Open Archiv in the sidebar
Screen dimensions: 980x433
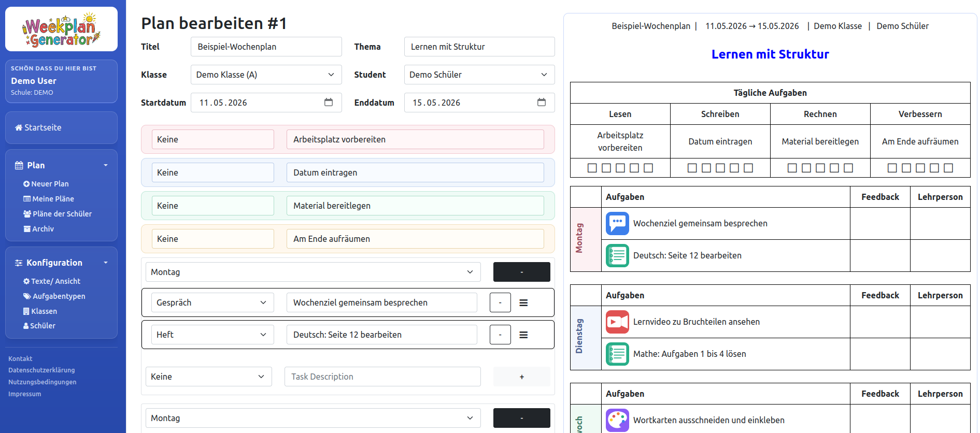tap(38, 229)
